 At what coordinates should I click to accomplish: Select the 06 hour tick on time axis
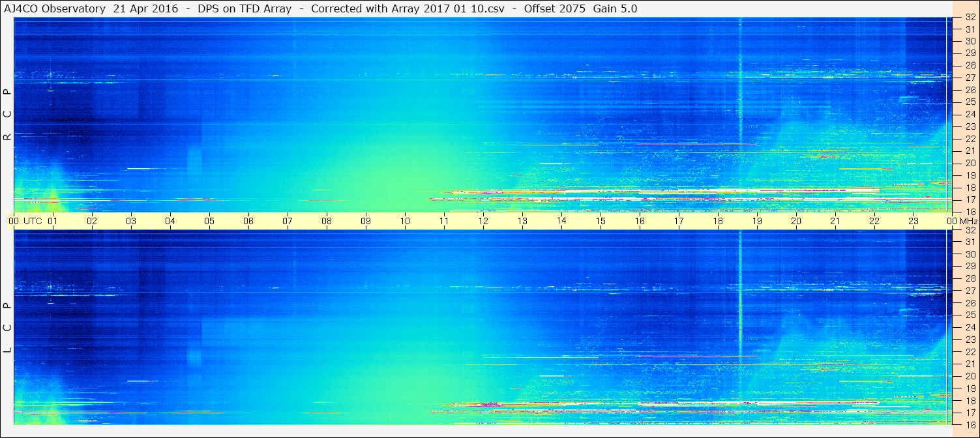(x=248, y=221)
